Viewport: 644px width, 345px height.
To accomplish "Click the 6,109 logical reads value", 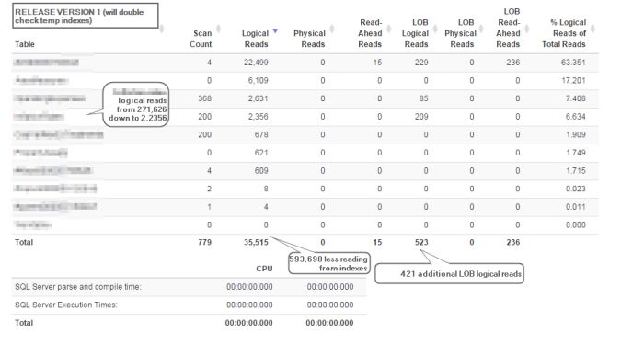I will 258,81.
